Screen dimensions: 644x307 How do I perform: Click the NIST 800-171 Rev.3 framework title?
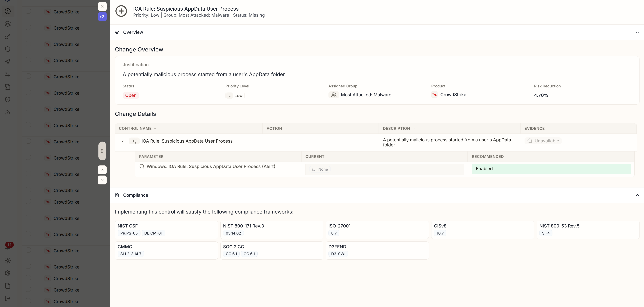pos(243,226)
